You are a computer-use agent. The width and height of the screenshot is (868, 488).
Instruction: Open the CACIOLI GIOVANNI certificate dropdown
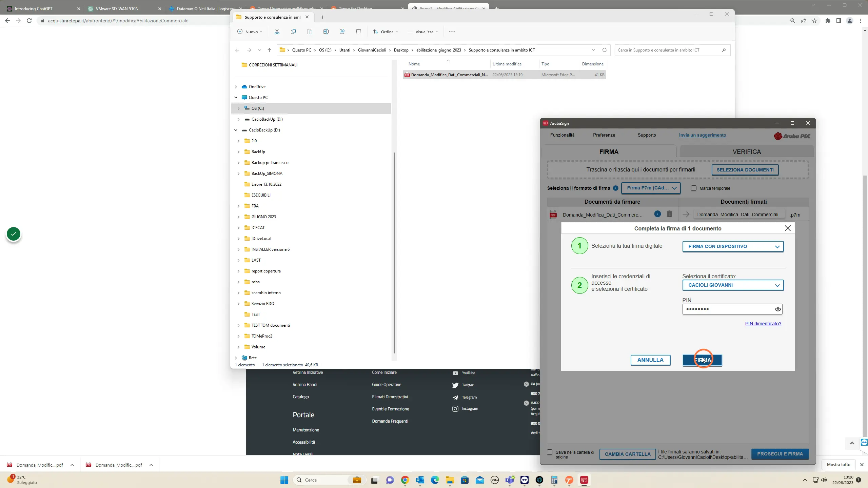(733, 285)
